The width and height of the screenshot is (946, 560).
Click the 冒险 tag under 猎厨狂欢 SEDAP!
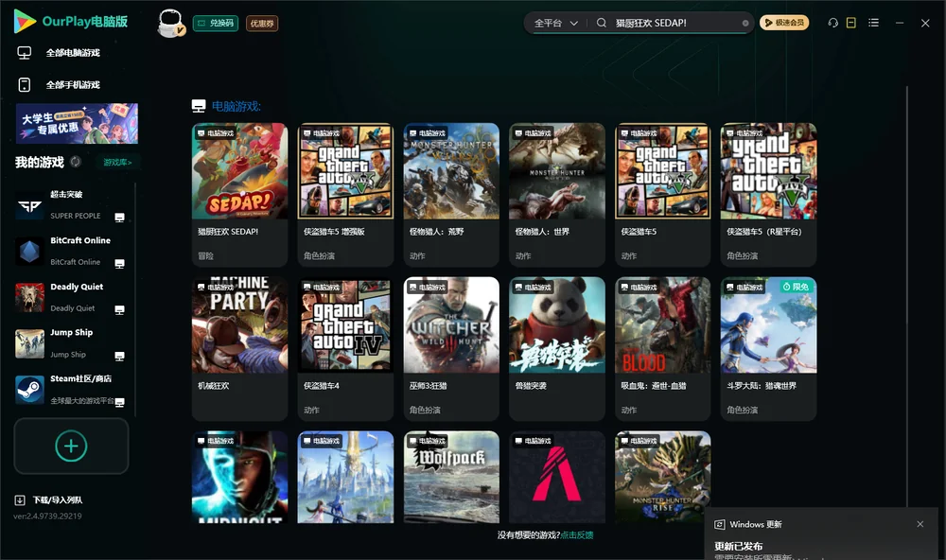pyautogui.click(x=205, y=255)
